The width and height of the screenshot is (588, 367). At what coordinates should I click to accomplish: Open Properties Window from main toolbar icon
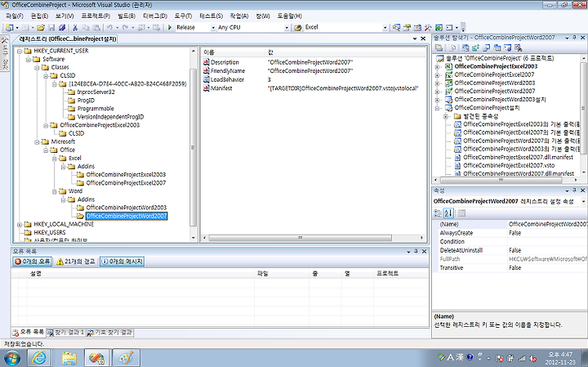407,28
